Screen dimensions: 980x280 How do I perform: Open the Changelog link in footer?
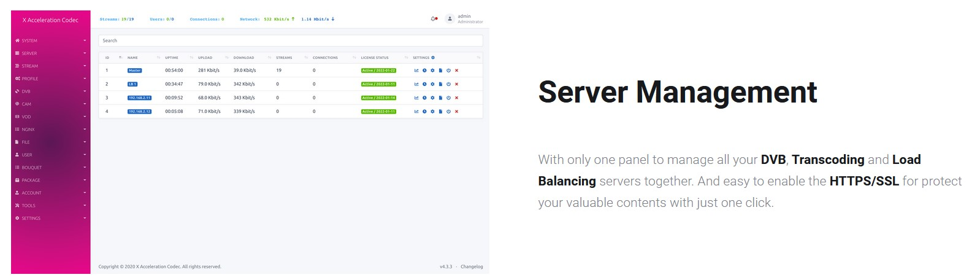472,266
